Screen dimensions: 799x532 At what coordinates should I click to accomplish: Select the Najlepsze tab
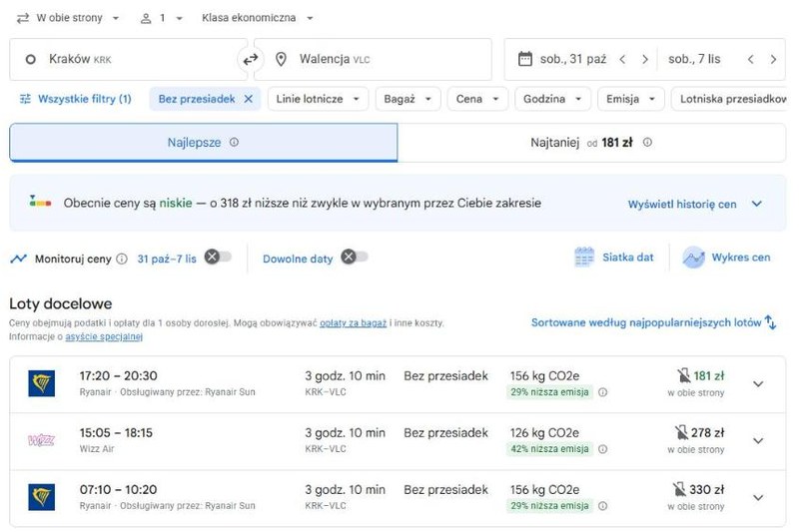(204, 143)
